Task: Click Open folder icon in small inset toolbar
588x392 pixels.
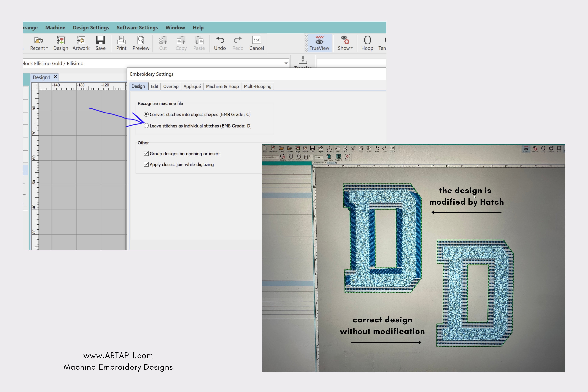Action: (x=282, y=149)
